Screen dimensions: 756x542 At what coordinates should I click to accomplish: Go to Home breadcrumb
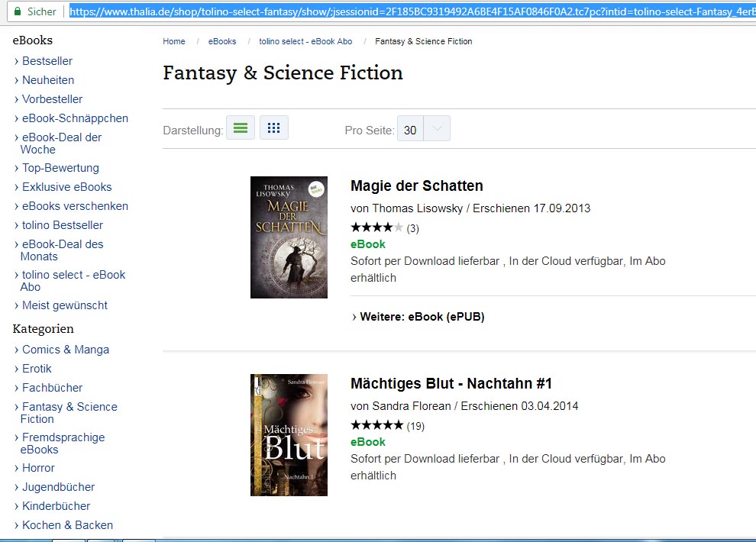pos(174,41)
